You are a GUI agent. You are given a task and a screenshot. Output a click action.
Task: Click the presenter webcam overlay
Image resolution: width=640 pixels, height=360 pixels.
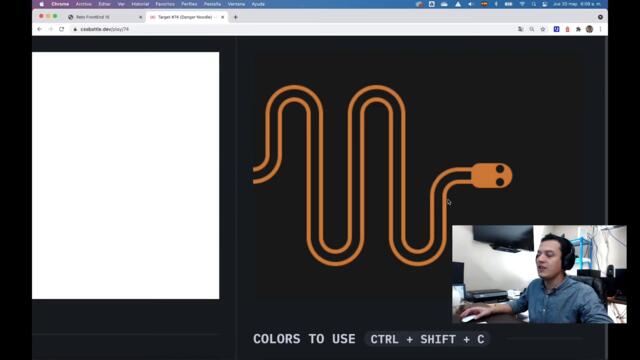[539, 274]
